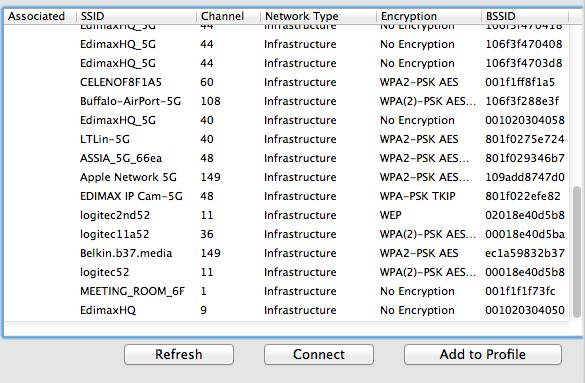Click BSSID 109add8747d0 cell
Screen dimensions: 585x383
[525, 177]
